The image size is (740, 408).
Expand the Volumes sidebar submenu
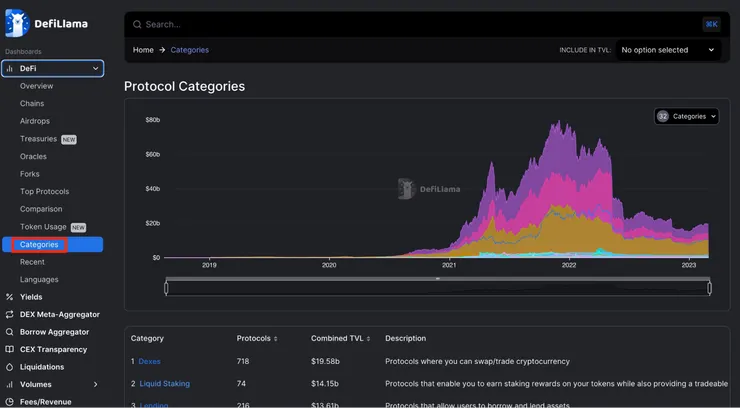[x=96, y=384]
